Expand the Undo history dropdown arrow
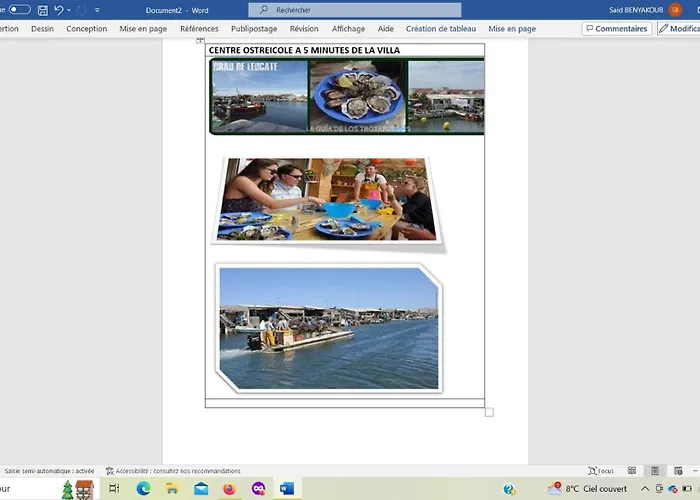Viewport: 700px width, 500px height. point(69,10)
